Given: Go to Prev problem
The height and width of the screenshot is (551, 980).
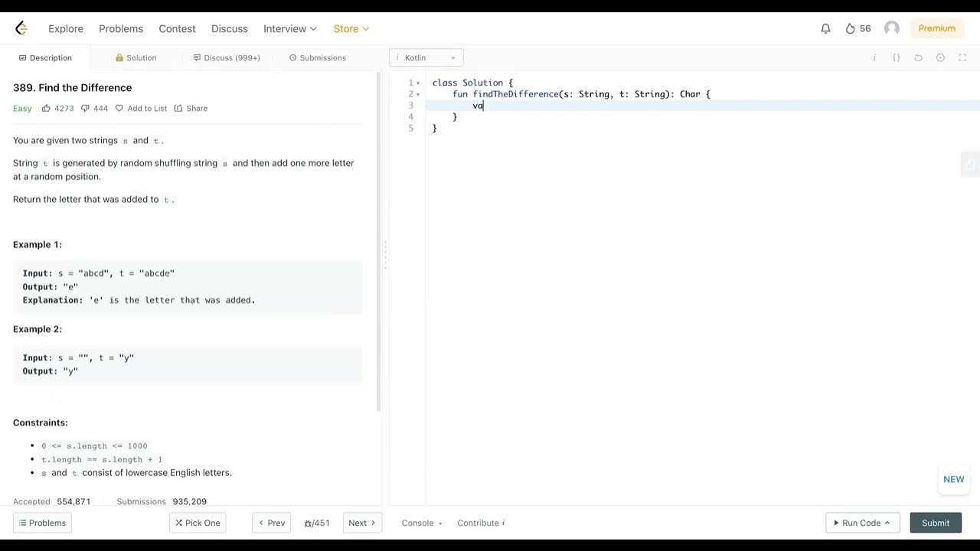Looking at the screenshot, I should pyautogui.click(x=271, y=523).
